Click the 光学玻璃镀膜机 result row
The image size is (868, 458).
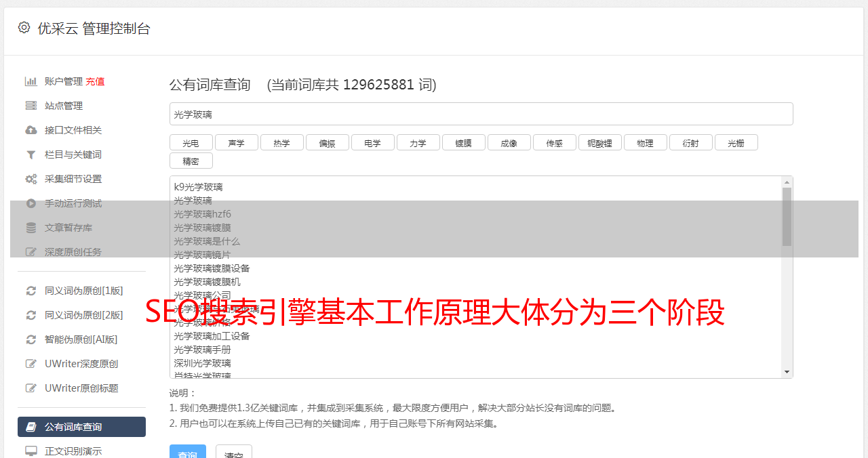tap(207, 282)
